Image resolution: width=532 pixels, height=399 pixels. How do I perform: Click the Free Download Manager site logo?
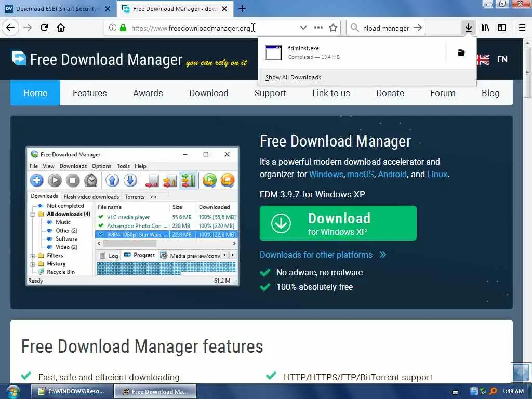click(x=129, y=59)
